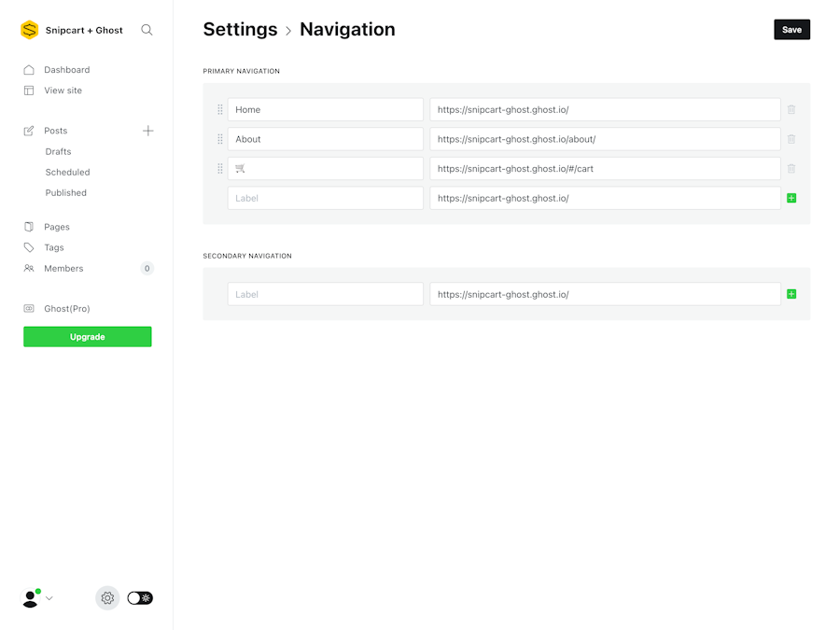This screenshot has height=630, width=840.
Task: Add new primary navigation item
Action: pyautogui.click(x=791, y=198)
